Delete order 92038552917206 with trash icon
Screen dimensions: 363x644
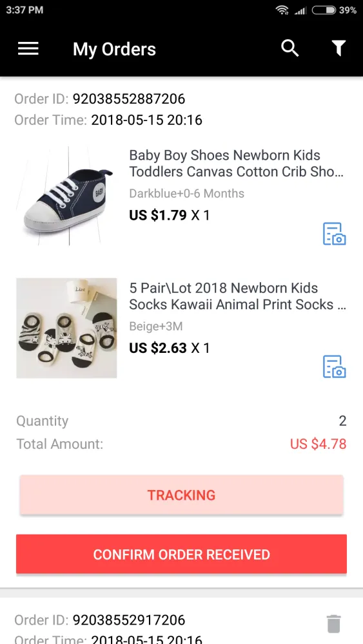pyautogui.click(x=334, y=623)
